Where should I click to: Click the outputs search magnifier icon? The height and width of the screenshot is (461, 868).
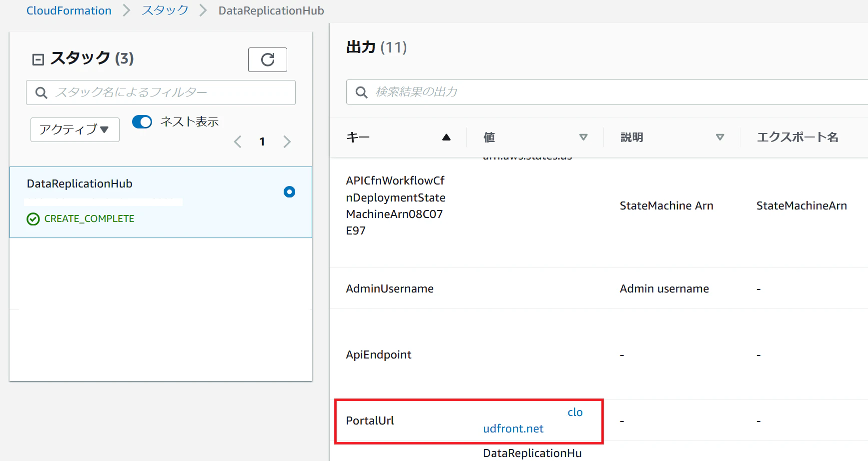(x=361, y=92)
